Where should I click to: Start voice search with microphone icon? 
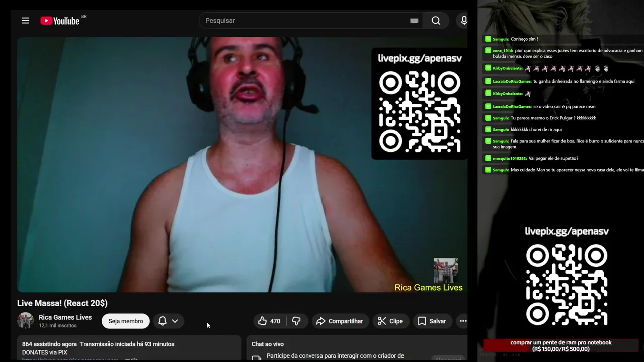463,21
